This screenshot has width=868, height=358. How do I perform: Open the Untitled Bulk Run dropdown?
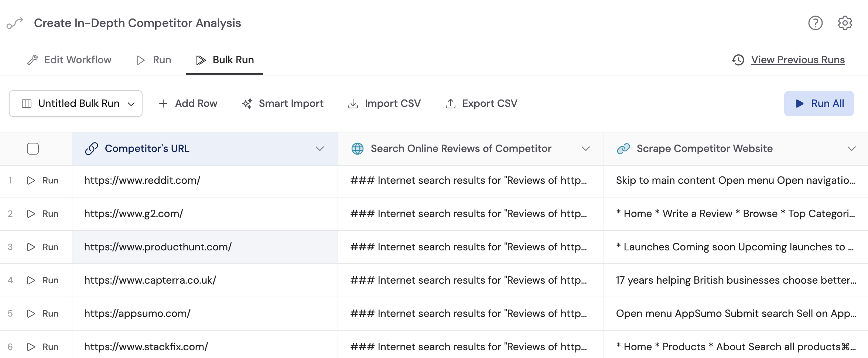[x=76, y=104]
